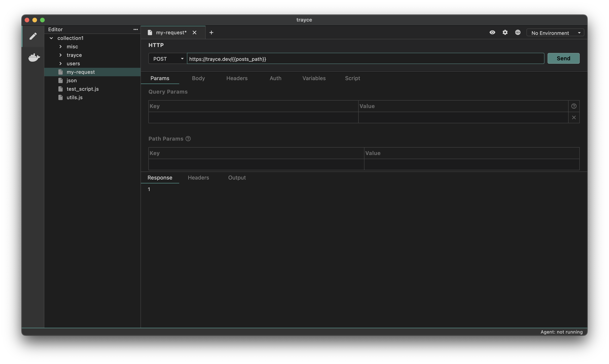Select the trayce folder label
This screenshot has width=609, height=364.
74,55
